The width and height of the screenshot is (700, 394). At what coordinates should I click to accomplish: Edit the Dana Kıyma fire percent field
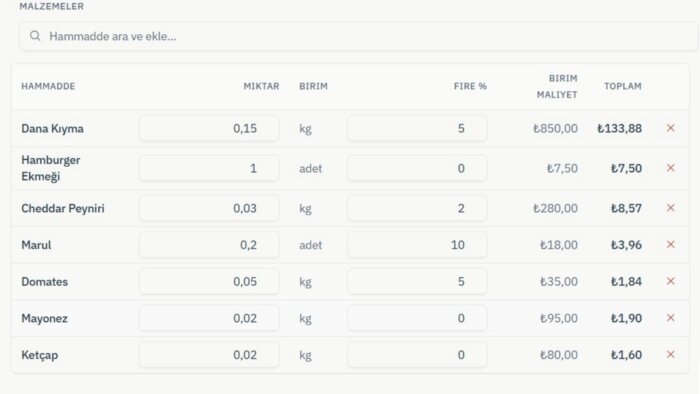click(x=417, y=129)
